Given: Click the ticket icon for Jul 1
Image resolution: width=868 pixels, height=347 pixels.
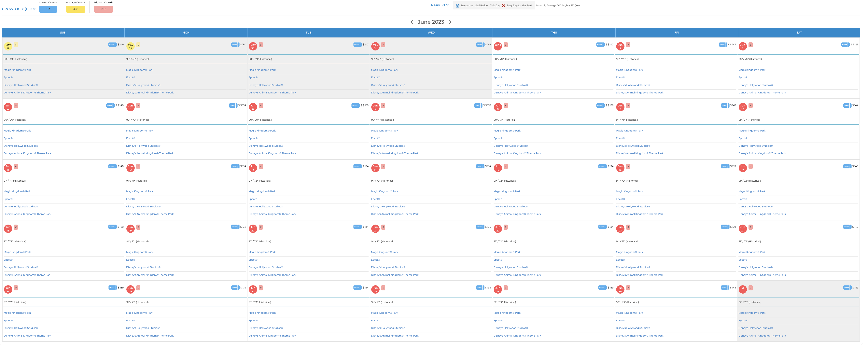Looking at the screenshot, I should click(847, 288).
